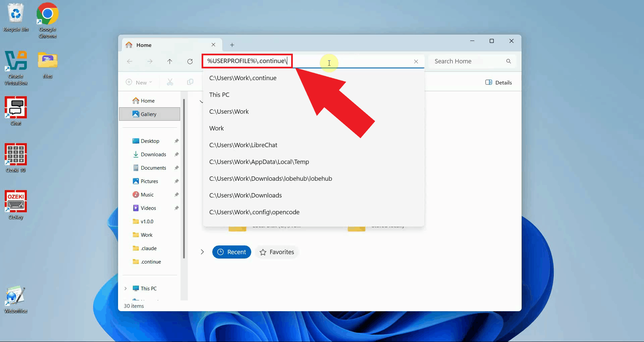This screenshot has height=342, width=644.
Task: Launch Google Chrome from the desktop
Action: point(47,20)
